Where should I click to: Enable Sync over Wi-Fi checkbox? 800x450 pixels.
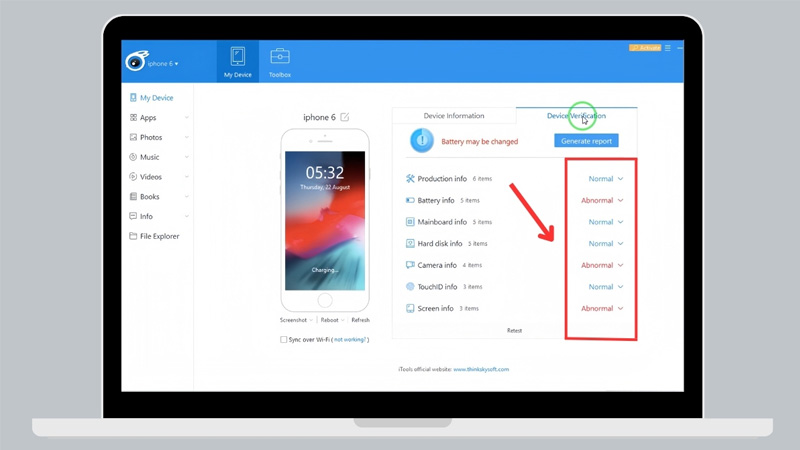click(x=284, y=339)
